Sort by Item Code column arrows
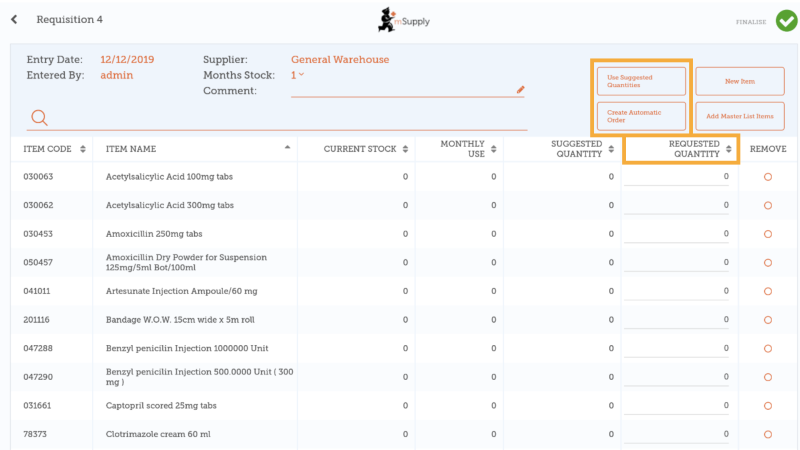 (82, 149)
